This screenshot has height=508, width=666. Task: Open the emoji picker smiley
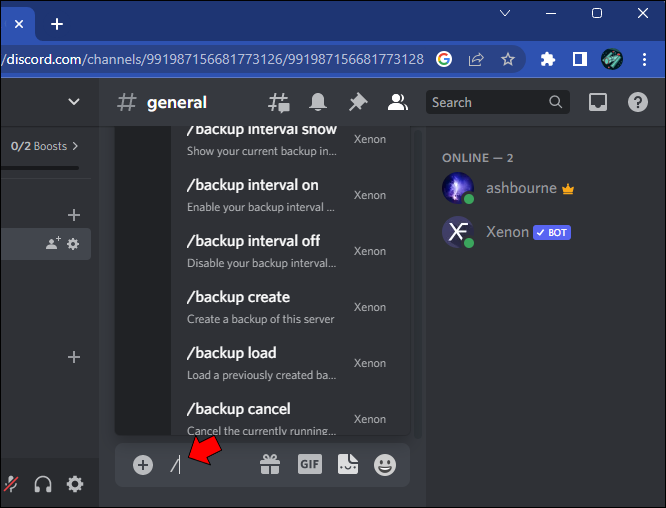click(385, 465)
